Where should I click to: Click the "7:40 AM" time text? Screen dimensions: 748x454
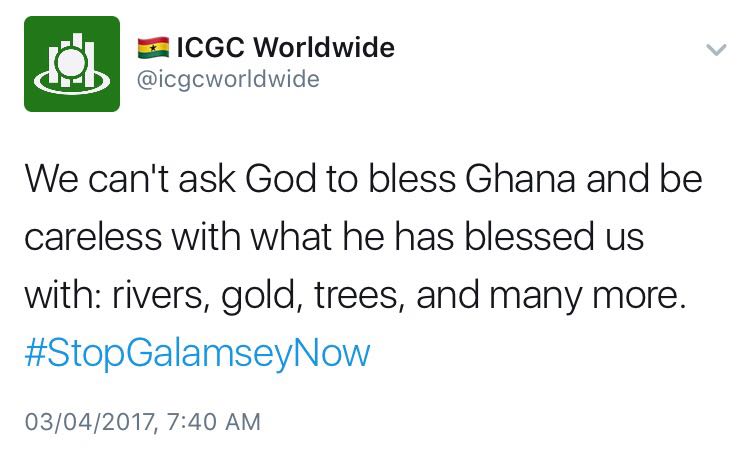pyautogui.click(x=214, y=422)
